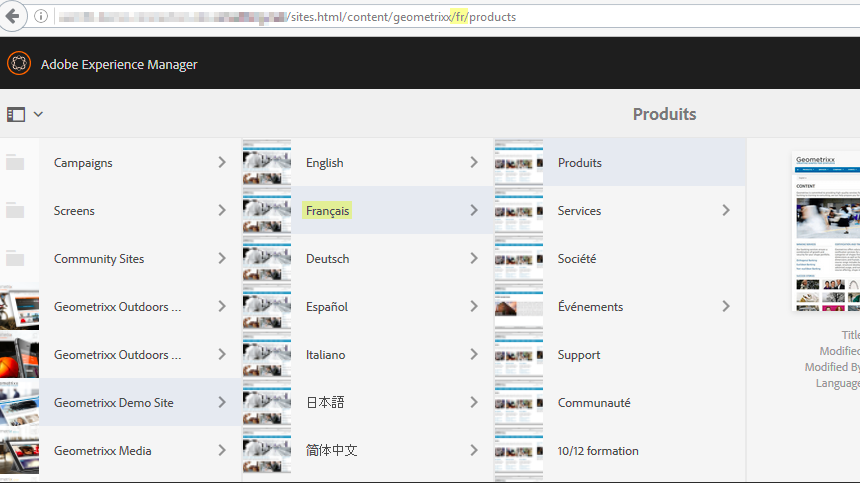Open the English language branch
This screenshot has height=483, width=860.
coord(325,163)
